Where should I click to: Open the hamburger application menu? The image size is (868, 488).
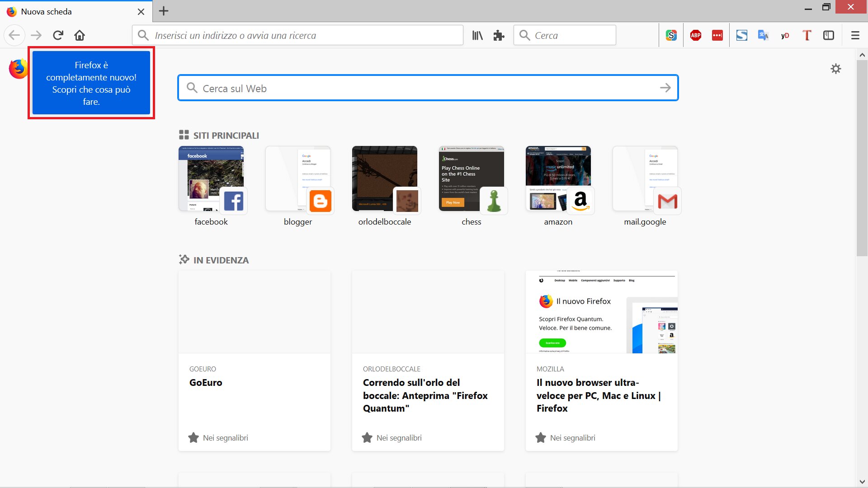pos(855,35)
